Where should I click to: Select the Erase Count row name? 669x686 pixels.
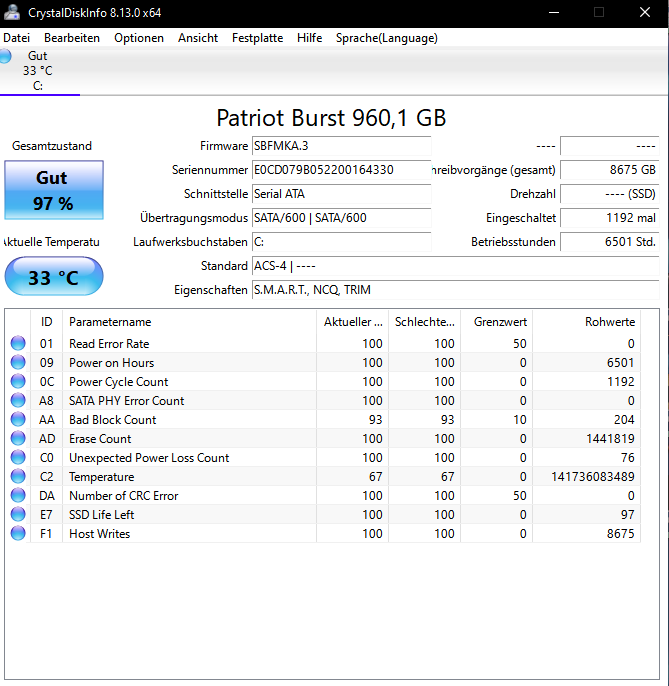point(100,439)
